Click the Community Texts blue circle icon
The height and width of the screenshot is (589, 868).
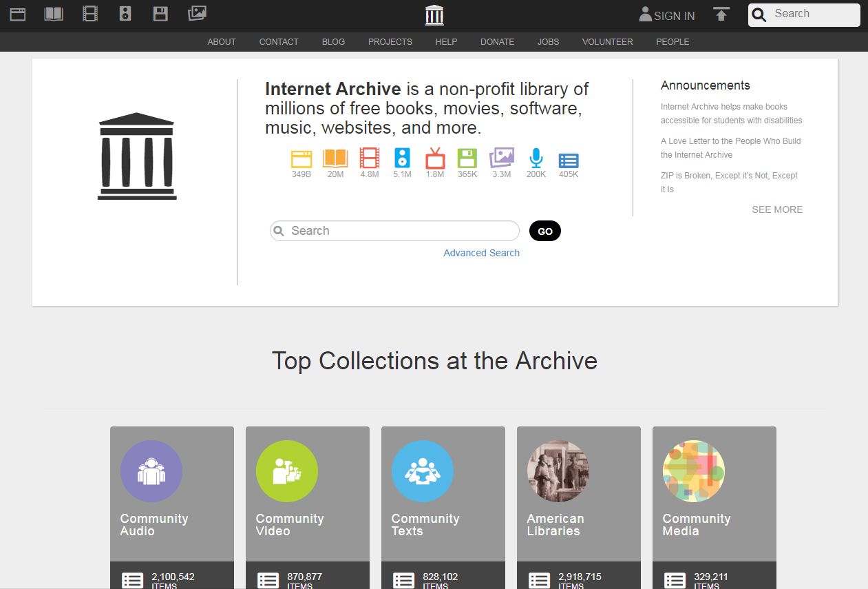423,471
